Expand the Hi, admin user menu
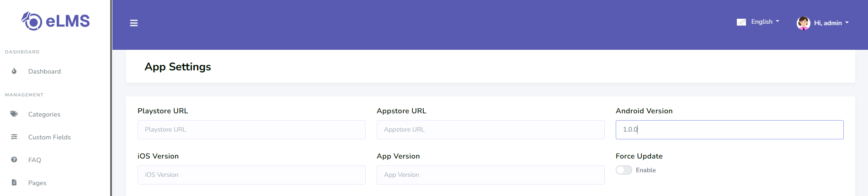The height and width of the screenshot is (196, 868). point(831,23)
